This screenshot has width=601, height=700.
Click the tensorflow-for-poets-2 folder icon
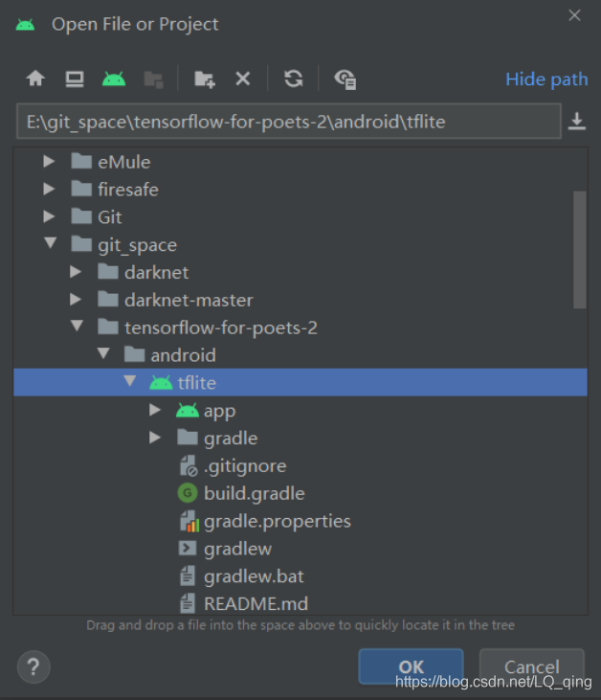(x=107, y=327)
